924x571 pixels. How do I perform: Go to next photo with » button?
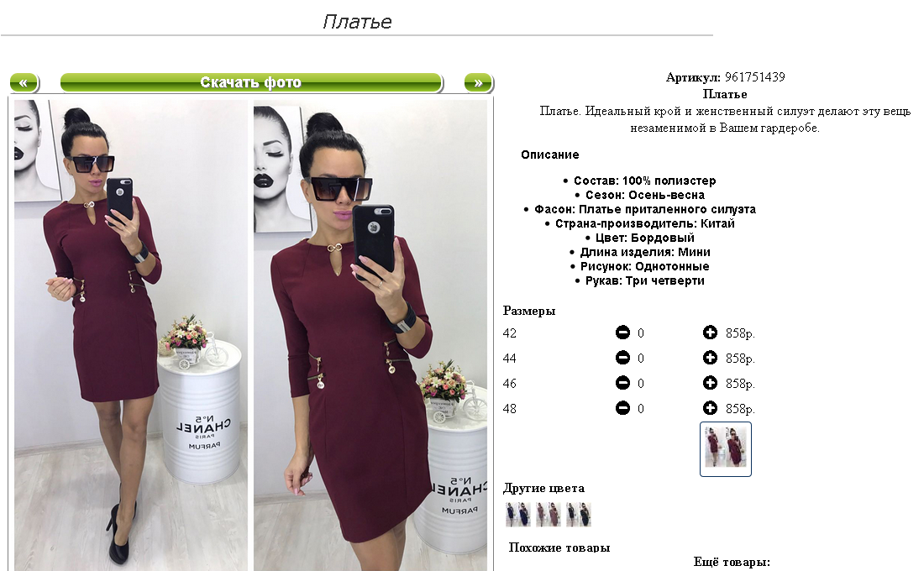479,82
